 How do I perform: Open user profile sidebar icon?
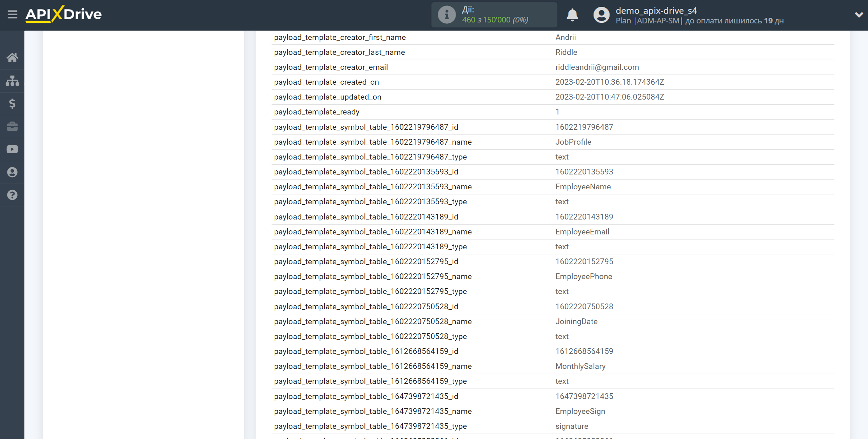point(12,172)
